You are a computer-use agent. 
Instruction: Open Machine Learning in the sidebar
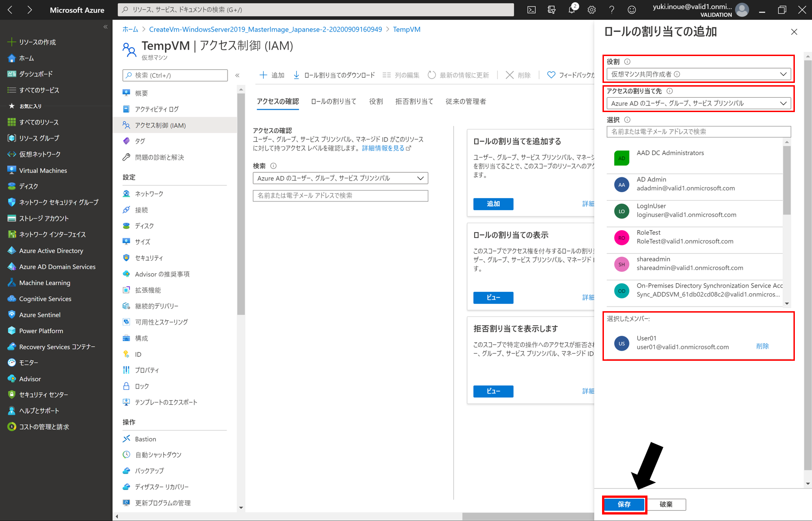(x=38, y=282)
